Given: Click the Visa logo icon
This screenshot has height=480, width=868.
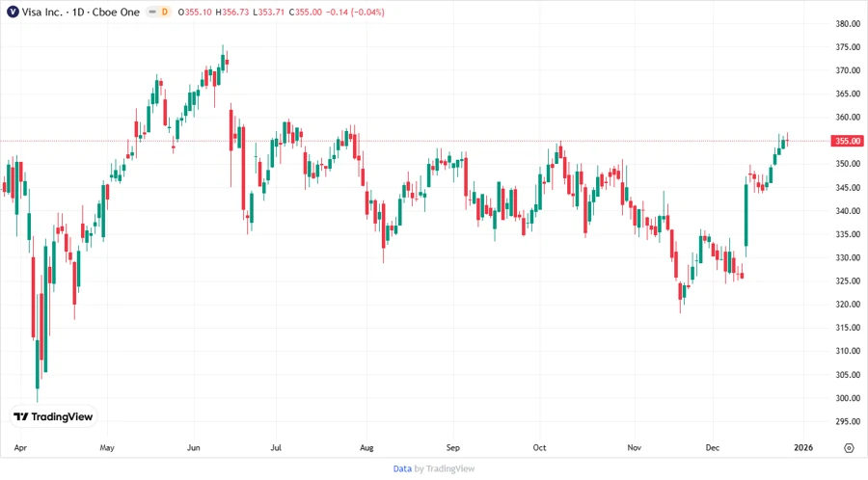Looking at the screenshot, I should coord(13,11).
